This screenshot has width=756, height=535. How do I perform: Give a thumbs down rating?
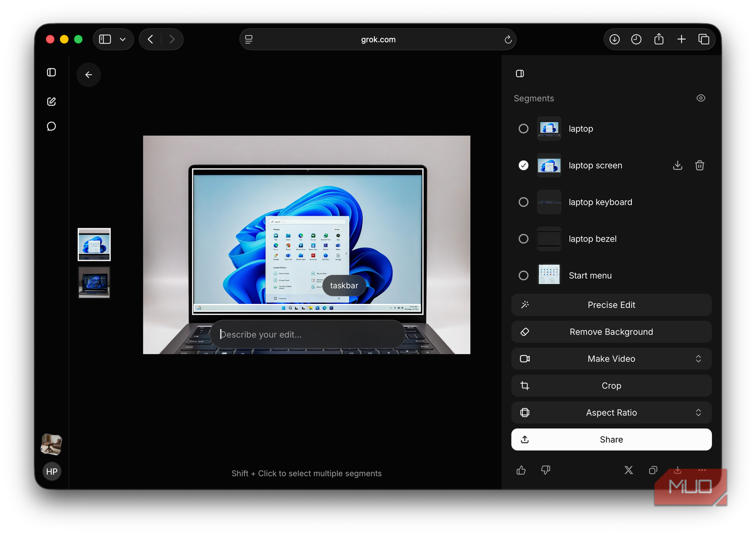coord(545,470)
